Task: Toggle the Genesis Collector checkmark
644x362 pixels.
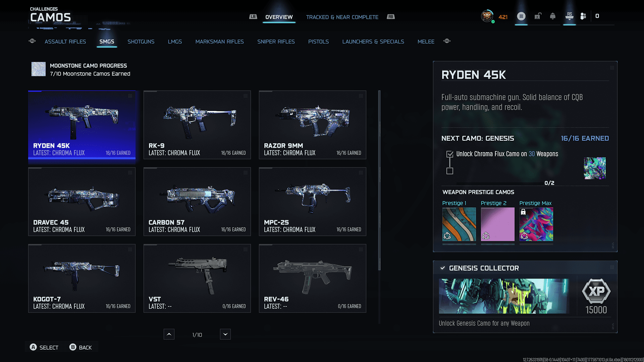Action: [443, 268]
